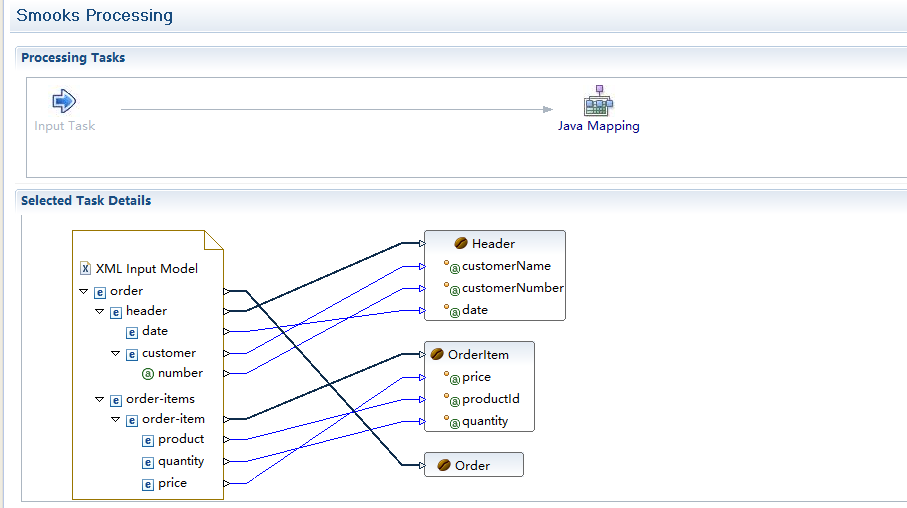This screenshot has height=508, width=907.
Task: Click the order row's output connection anchor
Action: click(227, 291)
